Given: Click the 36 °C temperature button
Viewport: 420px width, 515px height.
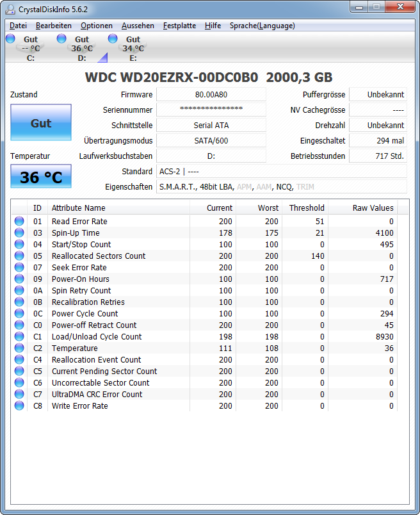Looking at the screenshot, I should coord(41,176).
